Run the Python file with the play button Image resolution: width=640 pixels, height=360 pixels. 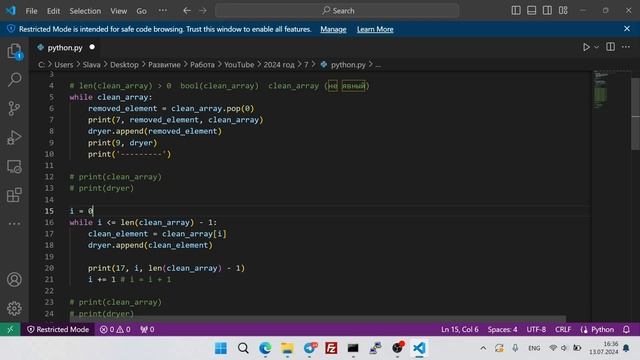[x=586, y=47]
